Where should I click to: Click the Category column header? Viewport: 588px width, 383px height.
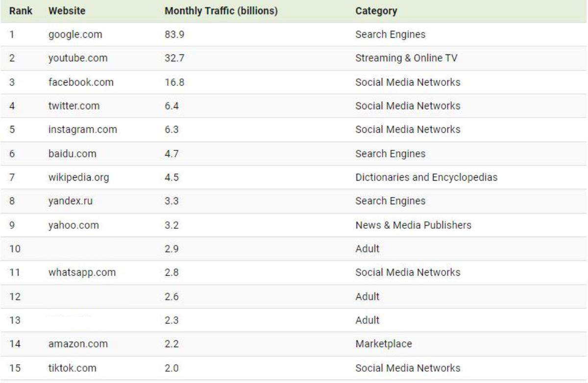[376, 11]
